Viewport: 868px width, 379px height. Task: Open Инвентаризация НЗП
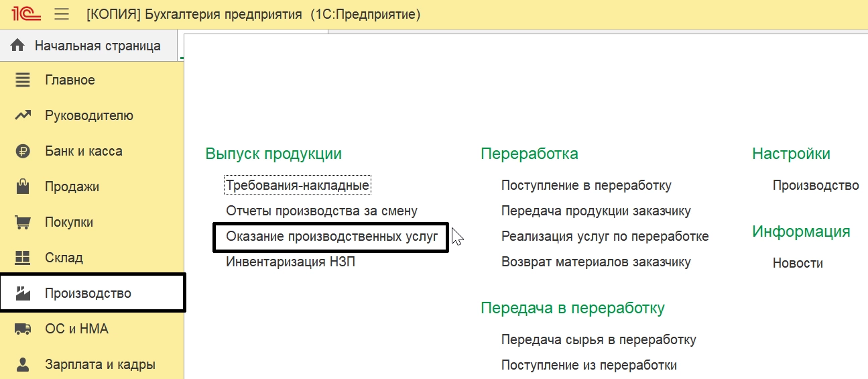[x=290, y=262]
